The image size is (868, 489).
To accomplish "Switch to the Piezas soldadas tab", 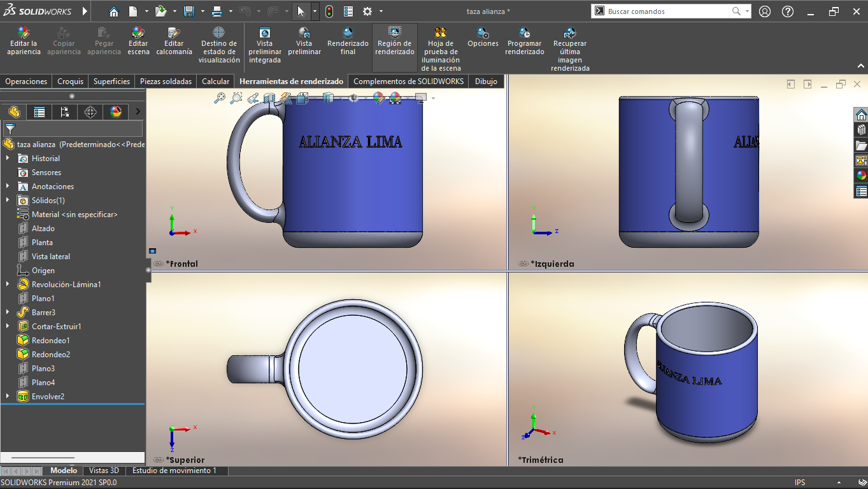I will point(166,81).
